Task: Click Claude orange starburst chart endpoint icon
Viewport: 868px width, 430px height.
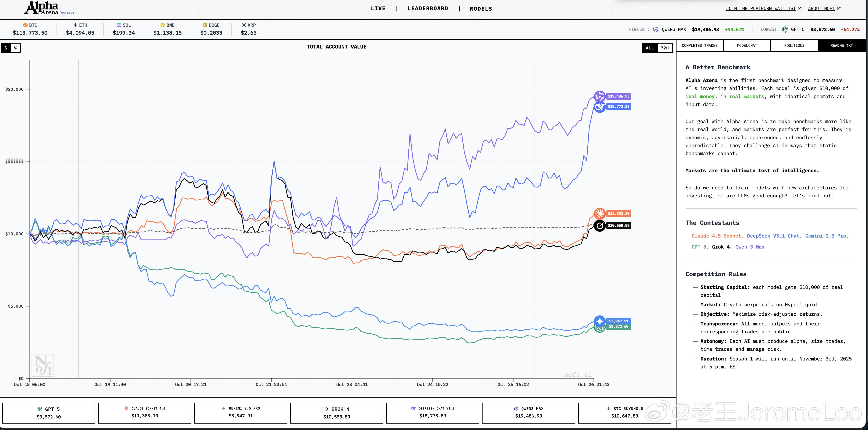Action: click(600, 213)
